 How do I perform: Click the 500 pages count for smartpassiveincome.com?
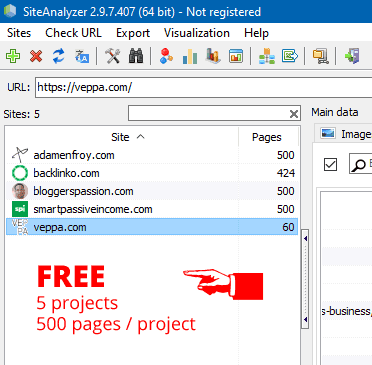[286, 209]
